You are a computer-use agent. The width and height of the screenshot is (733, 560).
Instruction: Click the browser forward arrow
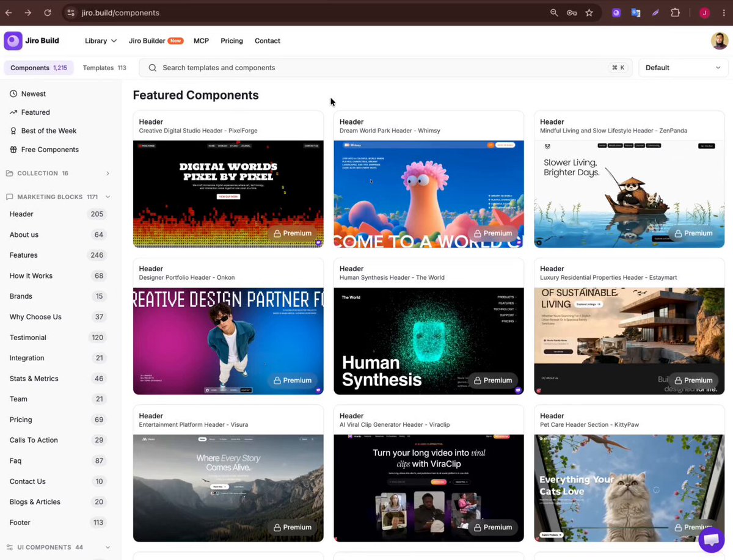pyautogui.click(x=28, y=12)
